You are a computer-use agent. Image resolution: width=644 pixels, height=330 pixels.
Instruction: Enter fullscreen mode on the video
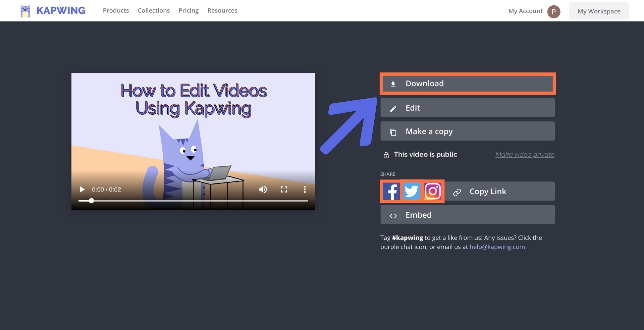pos(284,189)
